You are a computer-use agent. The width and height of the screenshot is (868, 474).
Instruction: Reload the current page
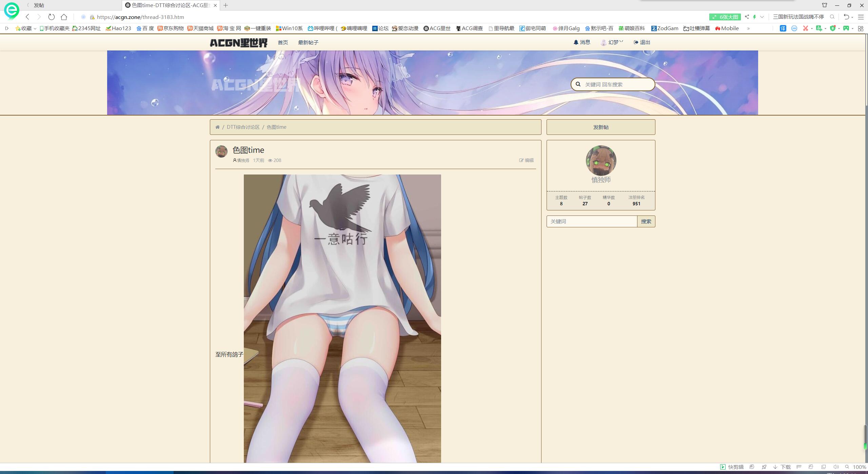click(x=51, y=17)
